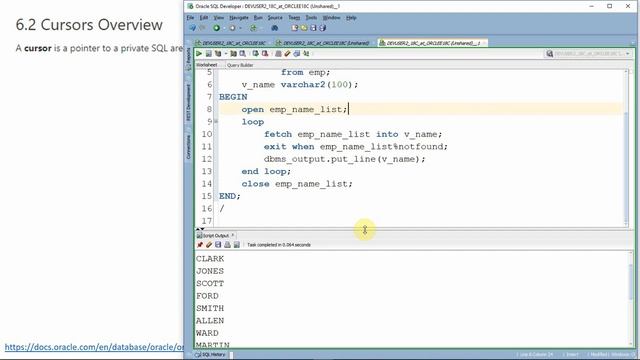Click the 'close emp_name_list;' code line
Viewport: 640px width, 360px height.
296,184
